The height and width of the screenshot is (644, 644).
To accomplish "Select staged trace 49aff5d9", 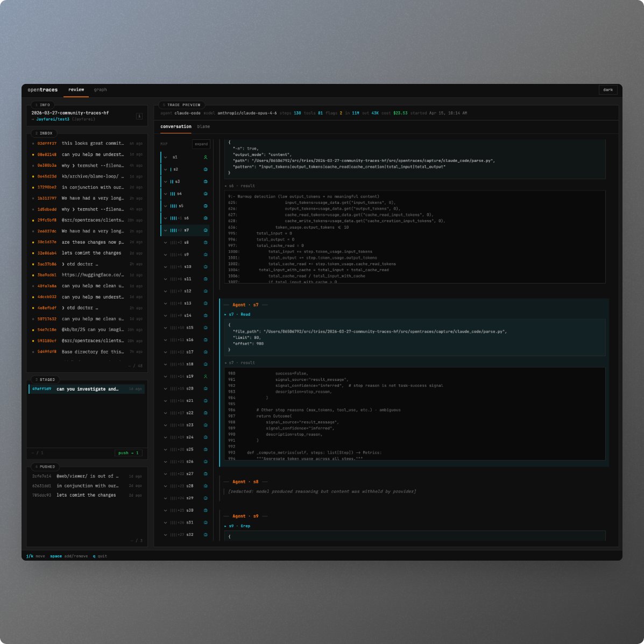I will 87,389.
